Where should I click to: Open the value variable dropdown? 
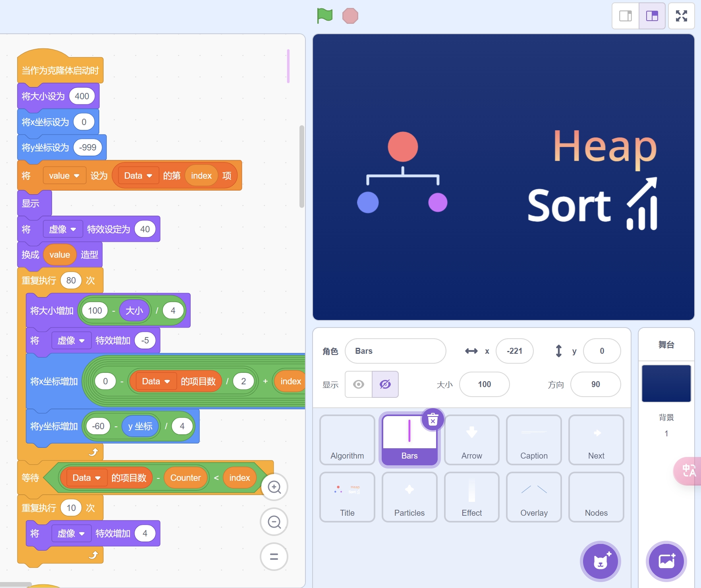click(64, 175)
